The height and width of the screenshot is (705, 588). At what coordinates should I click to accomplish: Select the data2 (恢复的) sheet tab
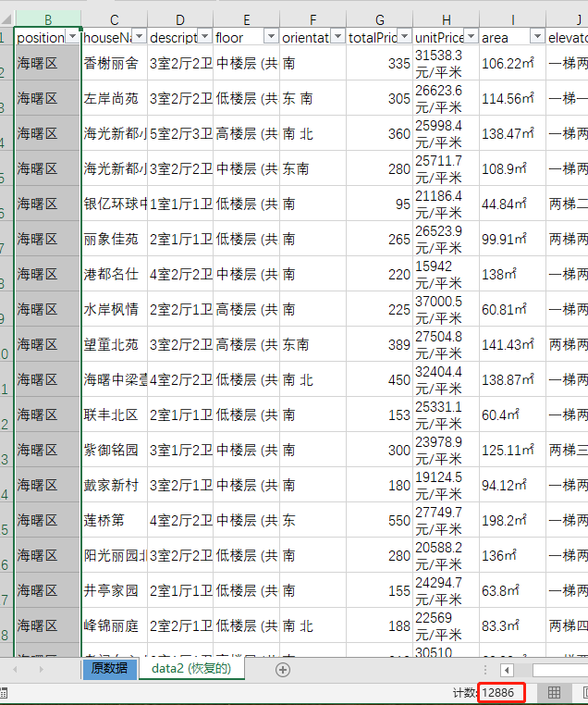click(x=191, y=669)
